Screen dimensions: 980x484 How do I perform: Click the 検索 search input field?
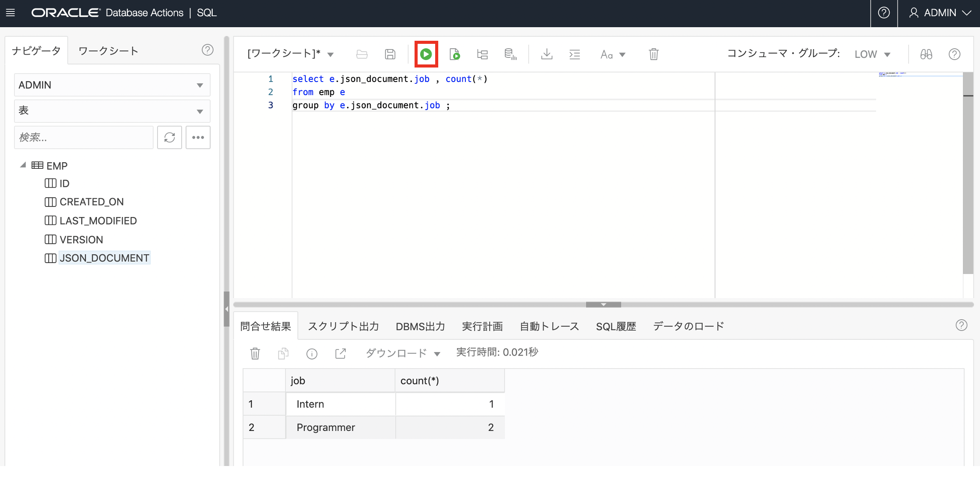click(84, 138)
